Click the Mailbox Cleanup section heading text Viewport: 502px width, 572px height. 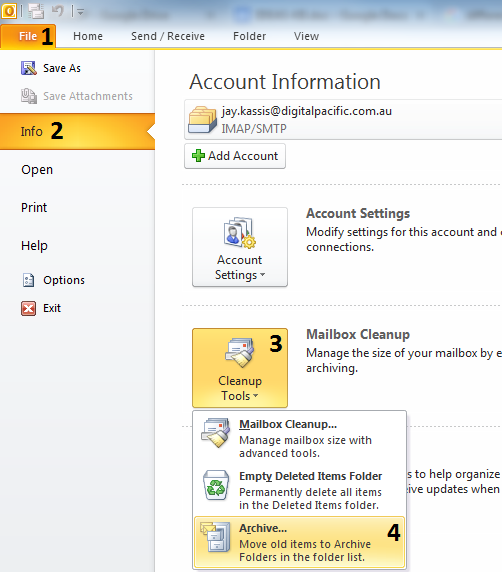tap(358, 335)
